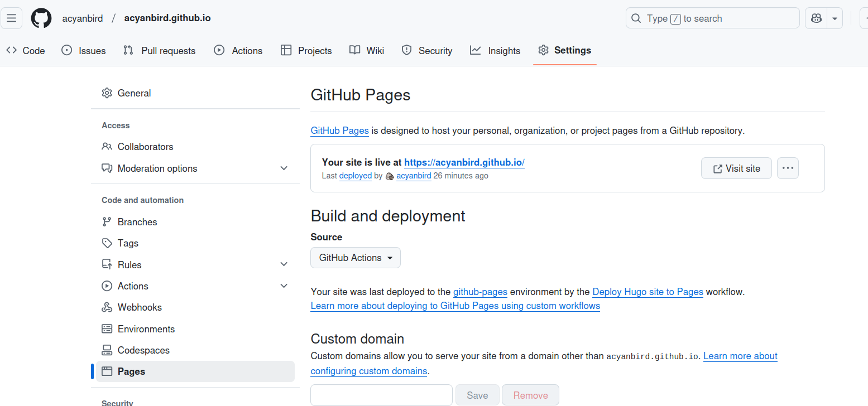Go to GitHub home via Octocat logo
The image size is (868, 406).
(41, 18)
